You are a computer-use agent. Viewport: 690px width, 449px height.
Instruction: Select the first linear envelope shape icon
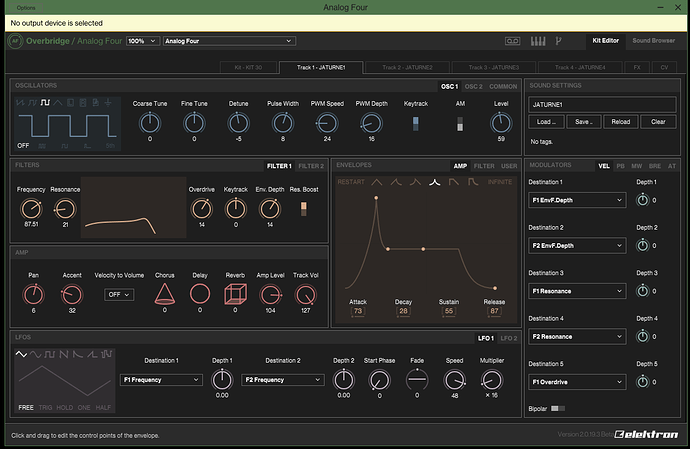coord(377,182)
